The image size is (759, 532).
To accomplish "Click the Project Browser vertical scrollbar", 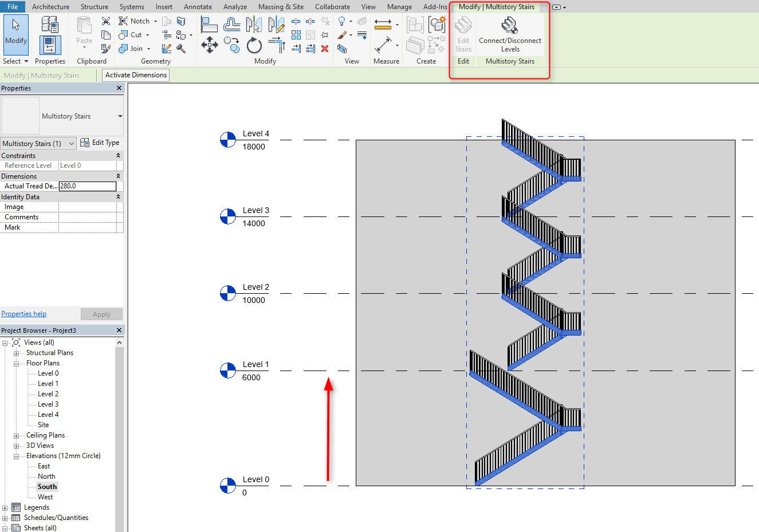I will [x=119, y=435].
